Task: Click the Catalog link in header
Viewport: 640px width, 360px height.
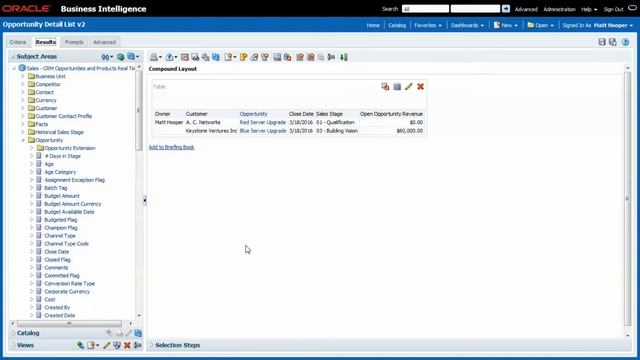Action: (x=397, y=25)
